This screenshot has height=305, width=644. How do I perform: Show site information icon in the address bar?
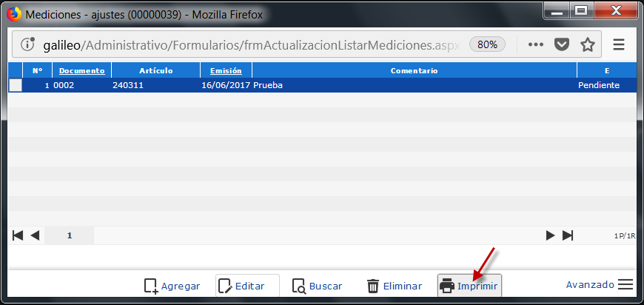coord(28,44)
